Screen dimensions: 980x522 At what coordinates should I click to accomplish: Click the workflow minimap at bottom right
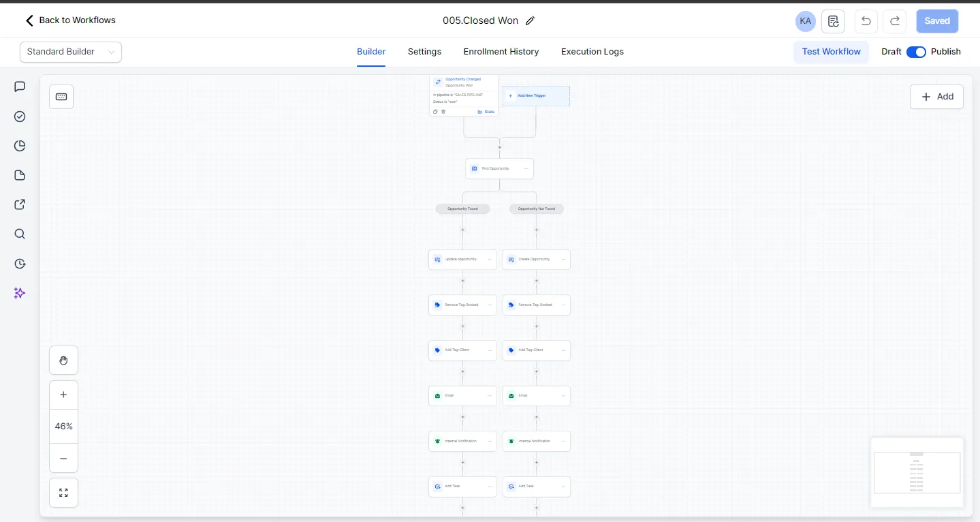917,472
